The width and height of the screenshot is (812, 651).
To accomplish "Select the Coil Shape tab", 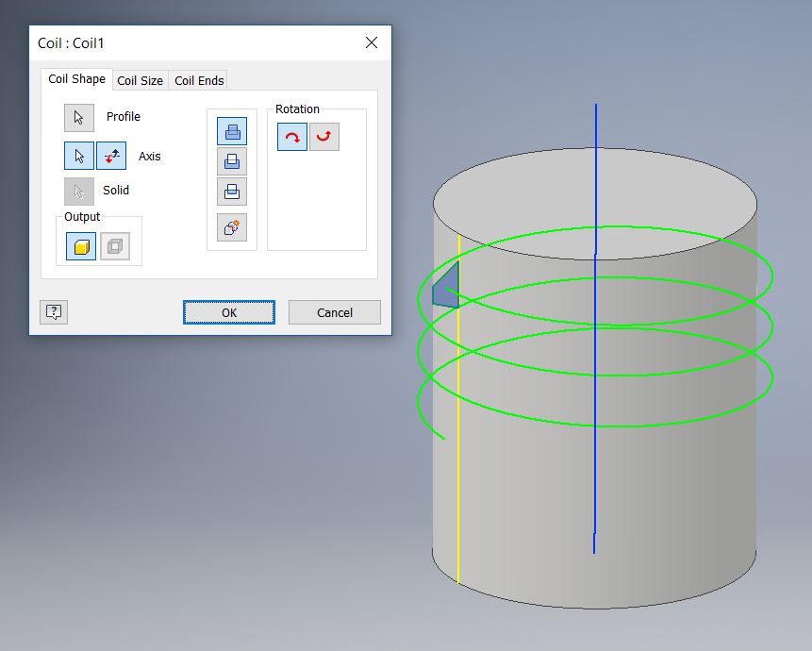I will [75, 79].
